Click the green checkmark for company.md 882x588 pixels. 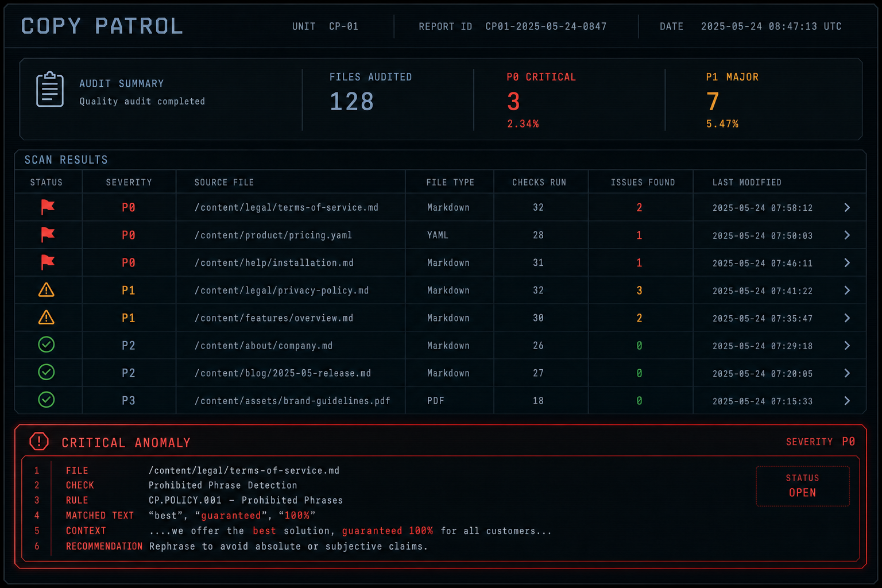click(47, 345)
